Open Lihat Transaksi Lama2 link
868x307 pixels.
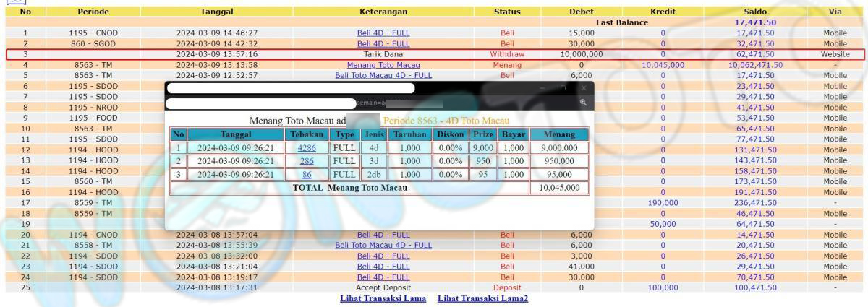pos(482,298)
